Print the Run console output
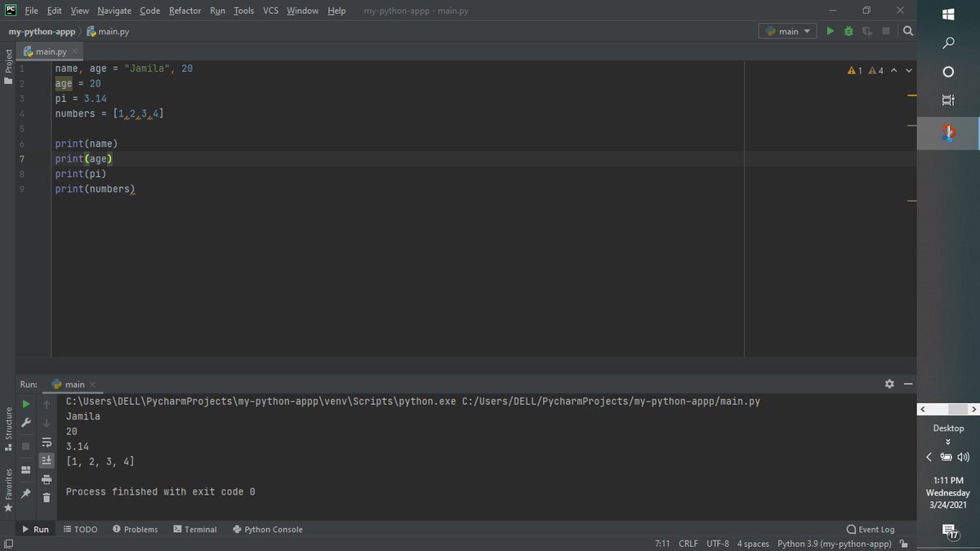 pyautogui.click(x=47, y=479)
